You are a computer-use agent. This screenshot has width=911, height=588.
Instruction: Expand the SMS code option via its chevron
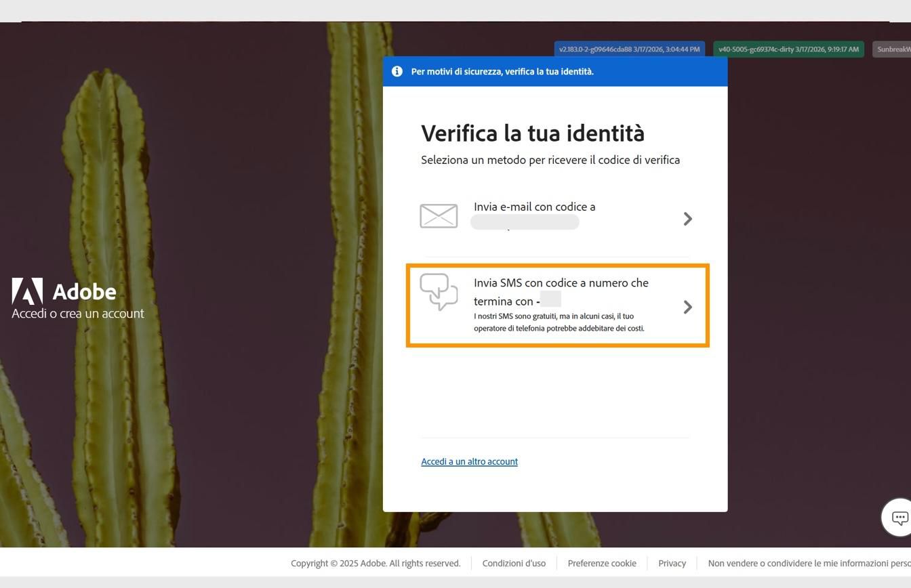687,307
